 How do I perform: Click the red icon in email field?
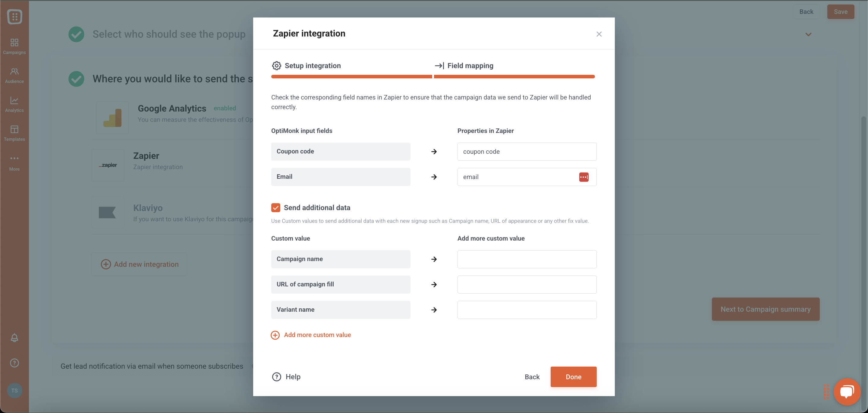[583, 177]
